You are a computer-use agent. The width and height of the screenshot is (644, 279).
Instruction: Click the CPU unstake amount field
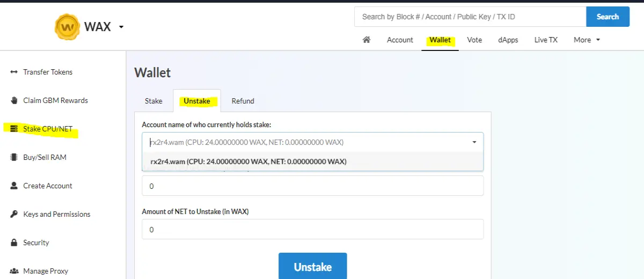pyautogui.click(x=312, y=186)
